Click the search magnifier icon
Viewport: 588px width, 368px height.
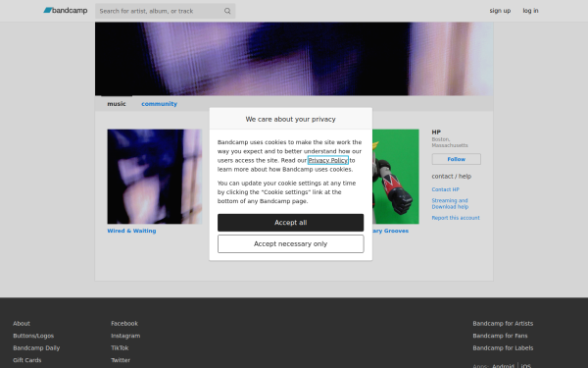tap(227, 11)
